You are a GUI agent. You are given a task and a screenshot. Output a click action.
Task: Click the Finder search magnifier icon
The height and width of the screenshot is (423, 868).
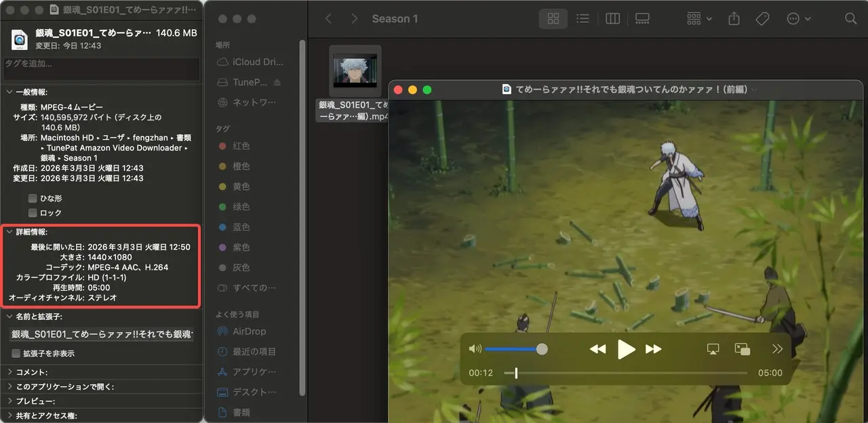850,19
